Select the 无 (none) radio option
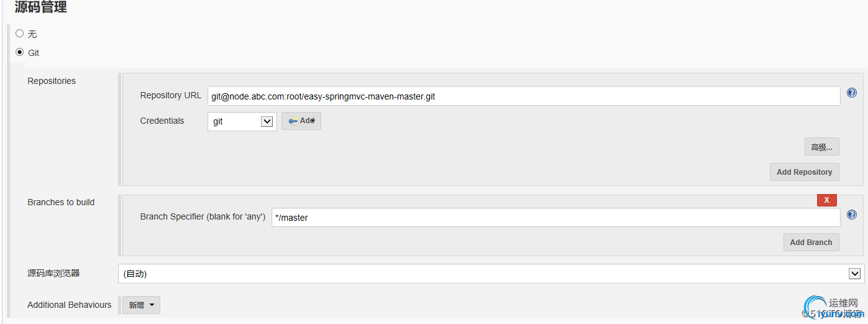Image resolution: width=868 pixels, height=324 pixels. 20,34
